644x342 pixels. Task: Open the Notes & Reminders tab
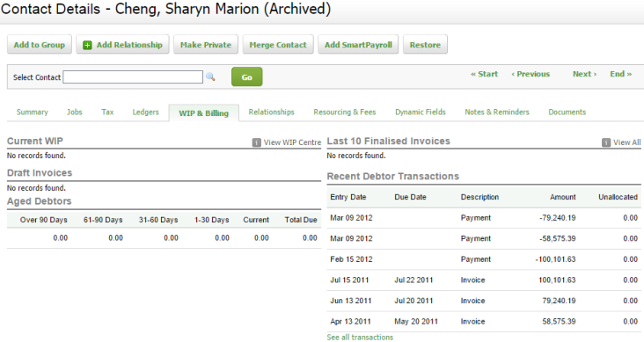pos(497,112)
